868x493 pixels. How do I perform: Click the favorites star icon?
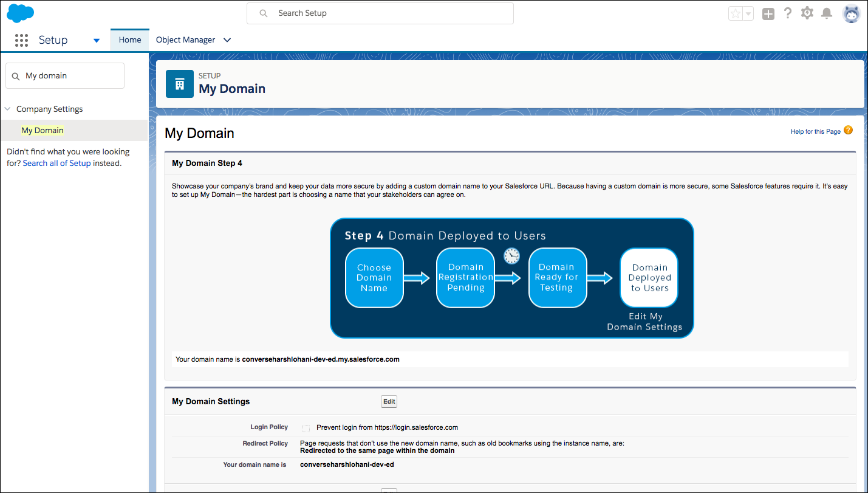point(736,13)
